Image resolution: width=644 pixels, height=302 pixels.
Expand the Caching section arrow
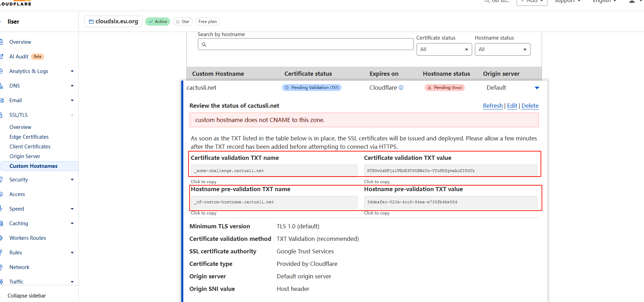(x=72, y=223)
